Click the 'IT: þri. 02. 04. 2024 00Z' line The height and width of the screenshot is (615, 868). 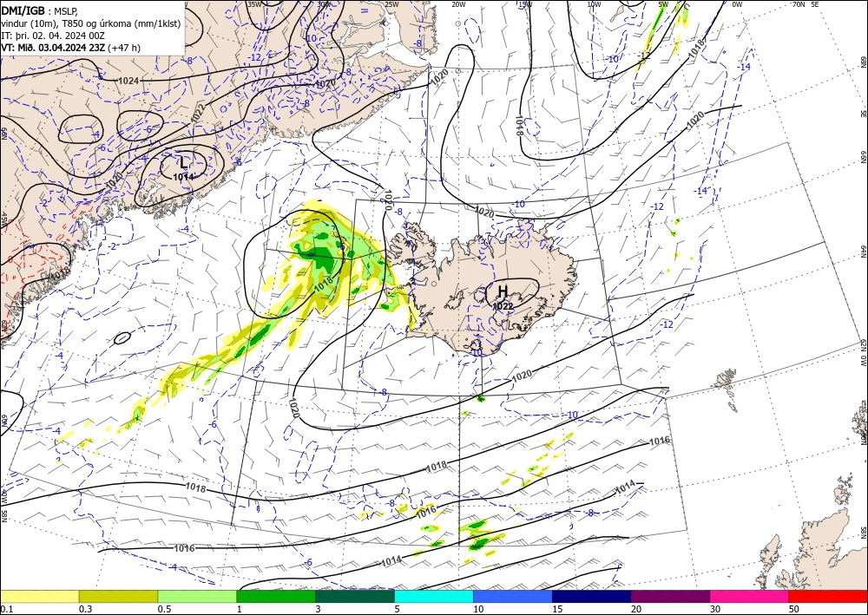coord(54,36)
